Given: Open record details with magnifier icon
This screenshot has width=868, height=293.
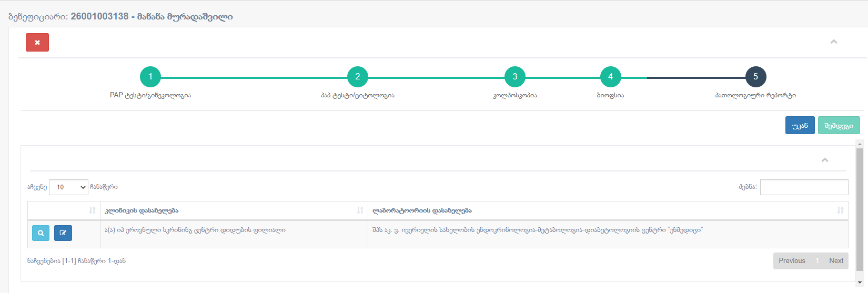Looking at the screenshot, I should [41, 233].
